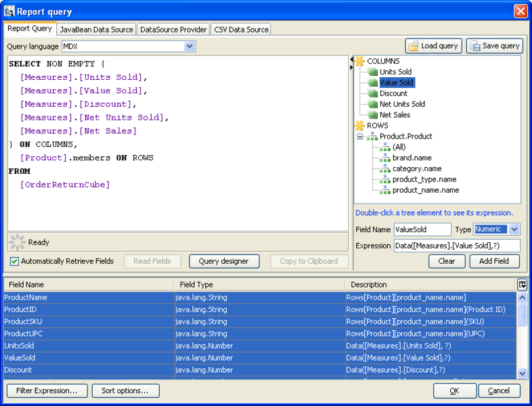Open the Query designer
This screenshot has height=406, width=532.
click(x=224, y=261)
